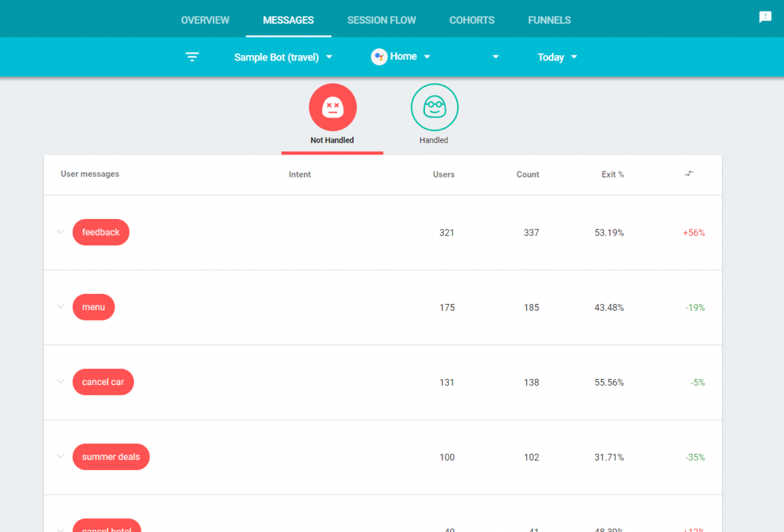
Task: Click the Intent column header
Action: pyautogui.click(x=299, y=175)
